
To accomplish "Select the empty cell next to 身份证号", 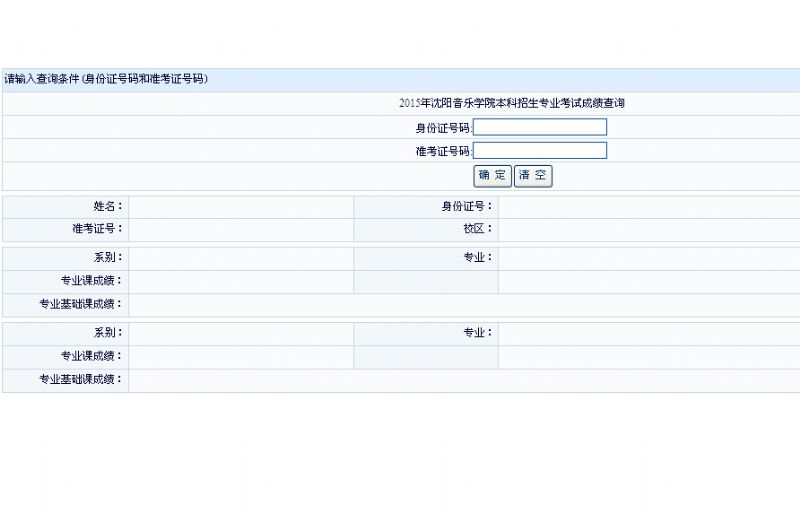I will pyautogui.click(x=648, y=206).
